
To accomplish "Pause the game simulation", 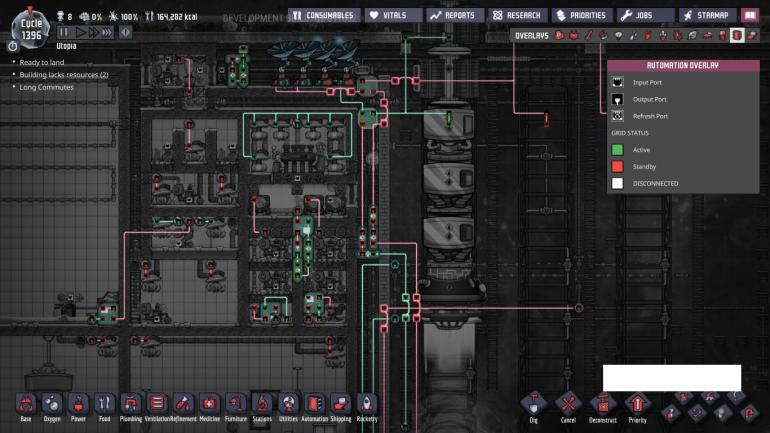I will click(64, 33).
